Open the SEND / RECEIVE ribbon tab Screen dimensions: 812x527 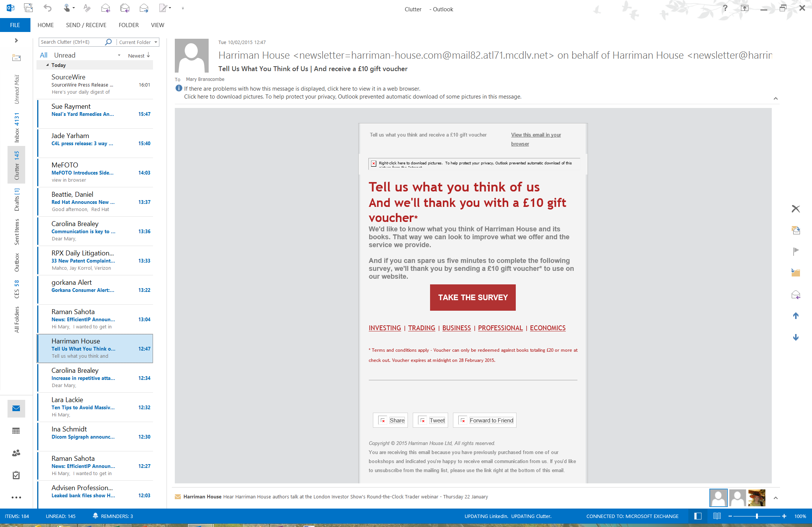coord(86,25)
